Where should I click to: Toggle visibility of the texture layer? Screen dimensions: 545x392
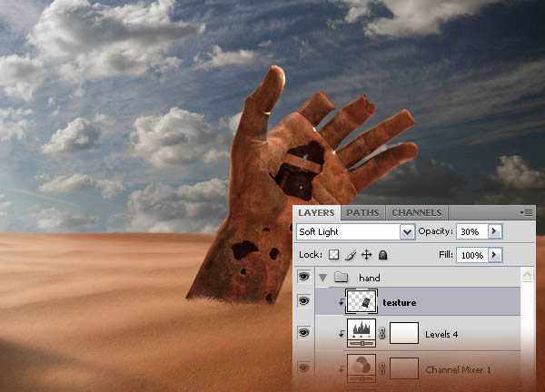[303, 300]
